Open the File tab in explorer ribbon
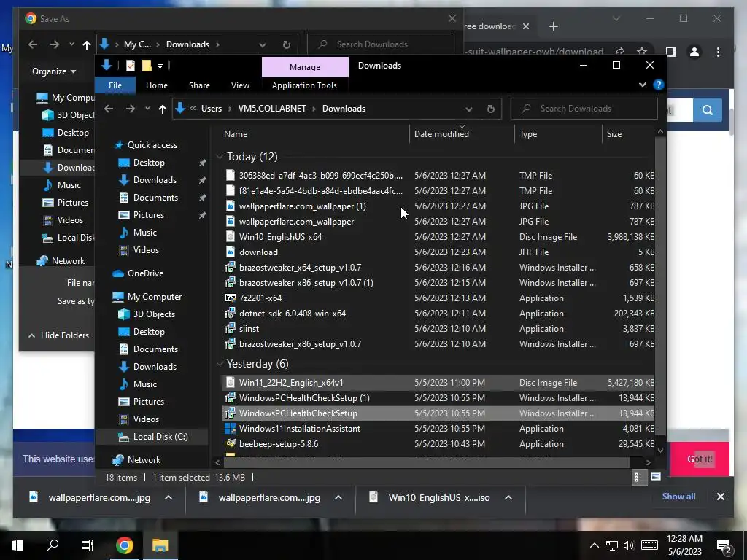 [115, 85]
